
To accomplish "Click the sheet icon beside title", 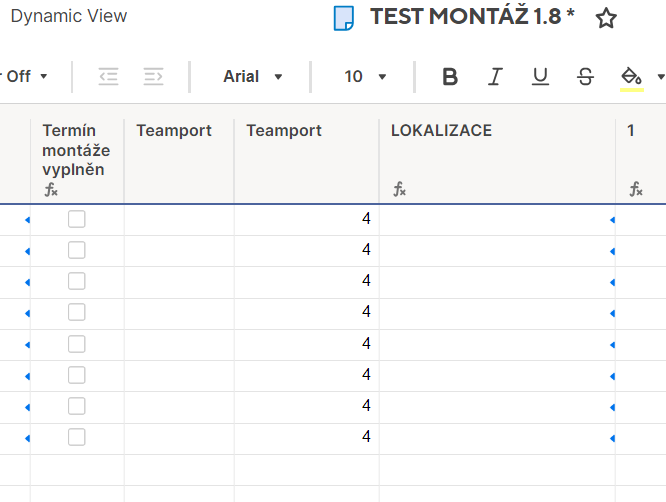I will point(344,18).
